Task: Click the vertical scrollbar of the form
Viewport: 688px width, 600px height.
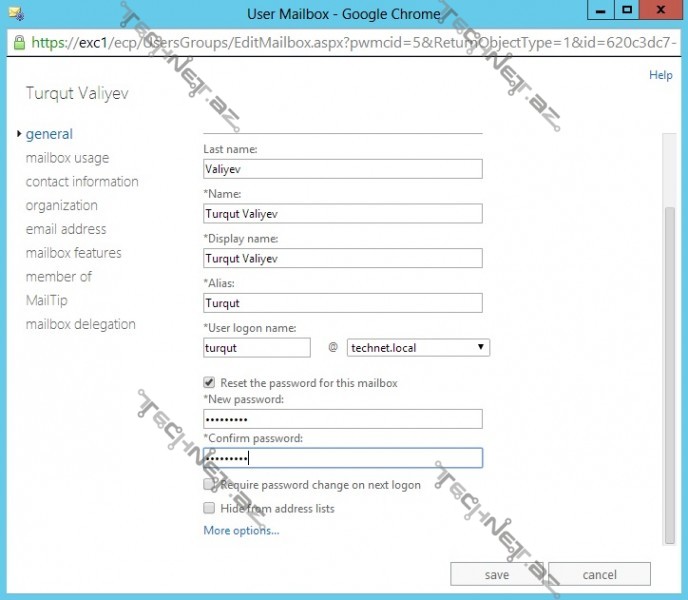Action: pos(670,370)
